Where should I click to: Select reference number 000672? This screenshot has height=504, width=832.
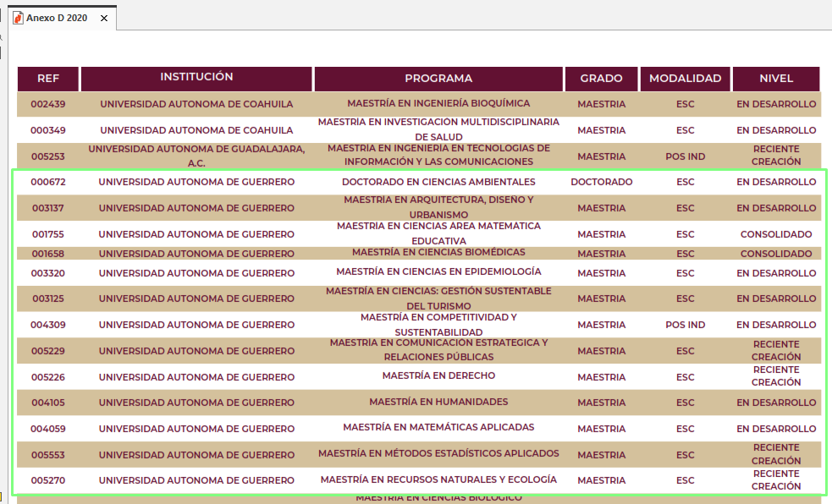pos(48,183)
